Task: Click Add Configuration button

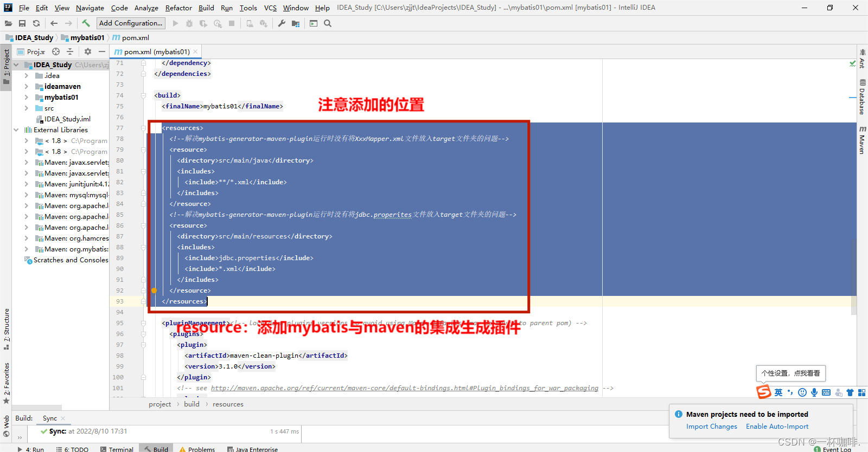Action: [x=131, y=23]
